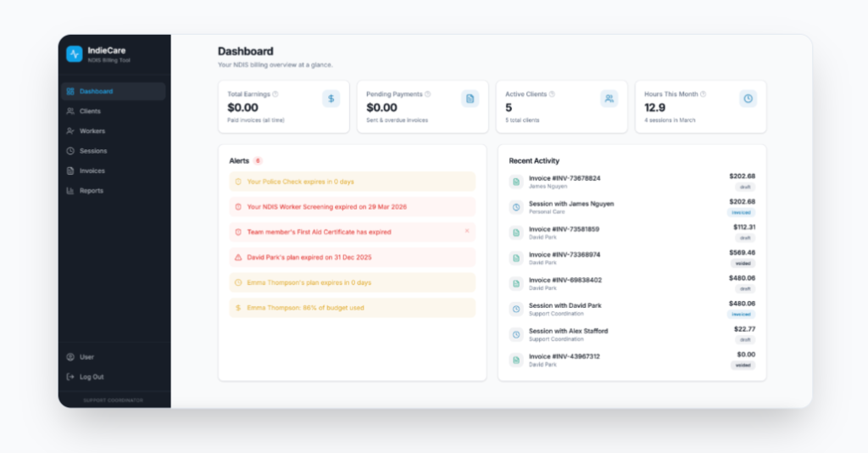The width and height of the screenshot is (868, 453).
Task: Open Invoice #INV-73368974
Action: pos(632,258)
